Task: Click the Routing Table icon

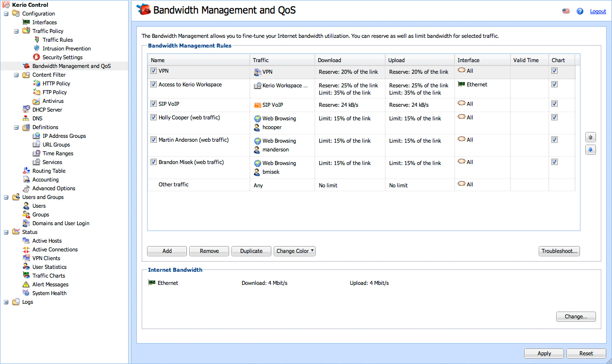Action: (27, 171)
